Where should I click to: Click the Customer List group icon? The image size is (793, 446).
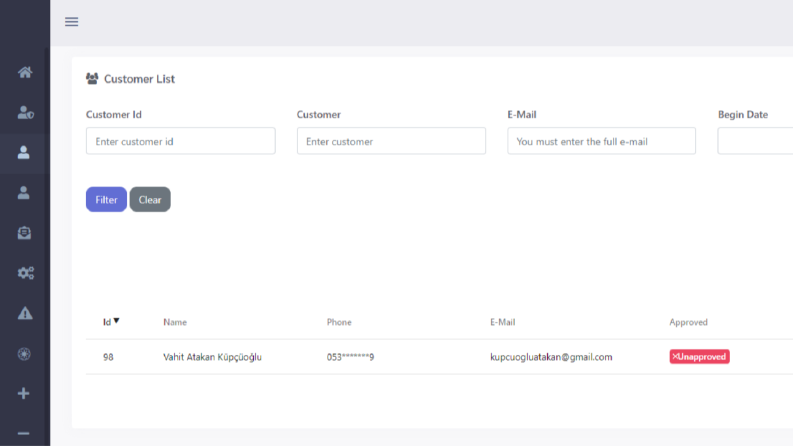(x=92, y=78)
